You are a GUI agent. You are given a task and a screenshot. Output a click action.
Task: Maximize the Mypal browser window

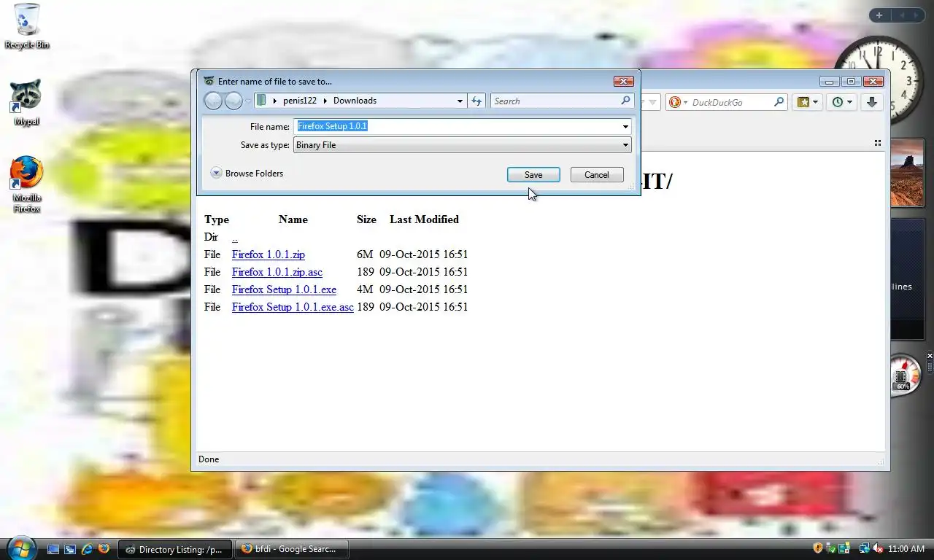coord(851,82)
